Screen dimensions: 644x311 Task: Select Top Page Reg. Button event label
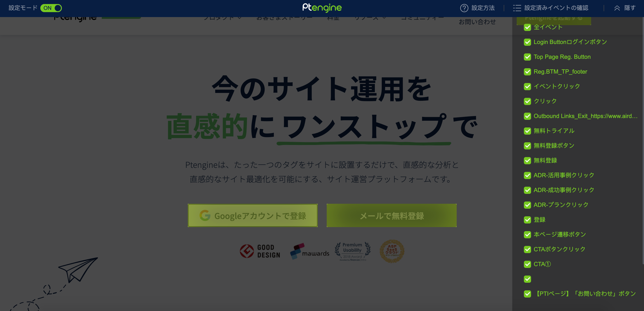point(562,57)
